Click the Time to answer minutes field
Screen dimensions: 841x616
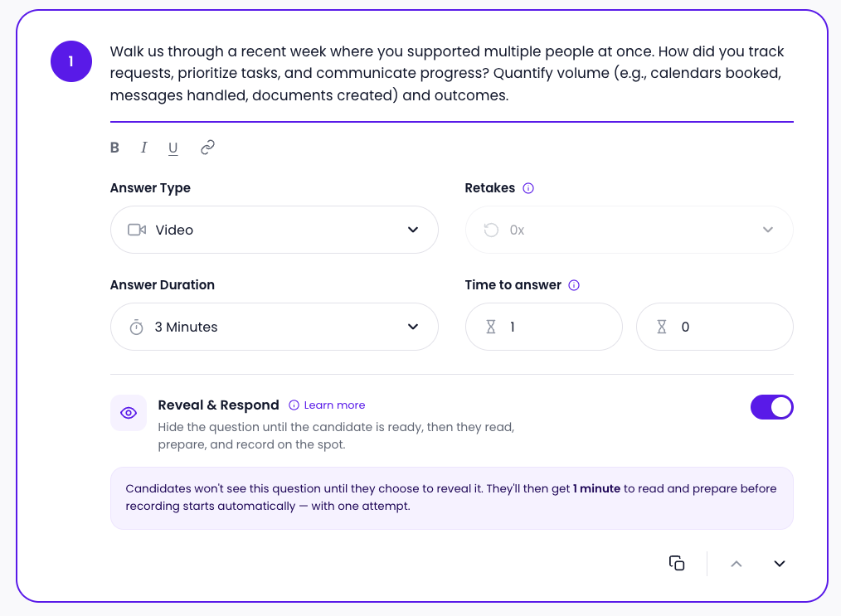pos(544,327)
